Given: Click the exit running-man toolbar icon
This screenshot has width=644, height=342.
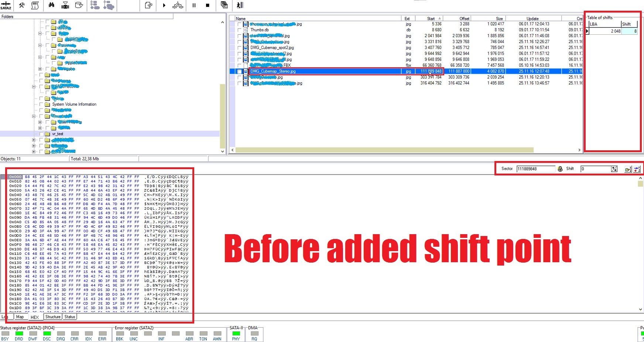Looking at the screenshot, I should click(240, 5).
